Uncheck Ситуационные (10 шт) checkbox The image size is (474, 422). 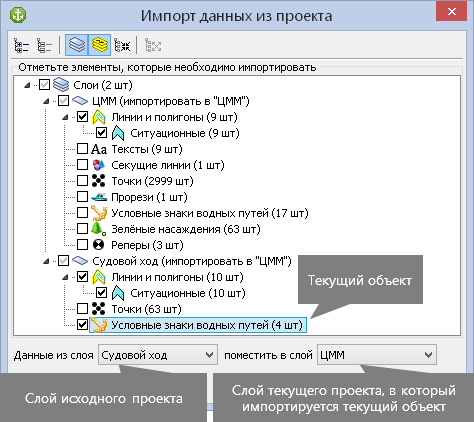tap(101, 293)
